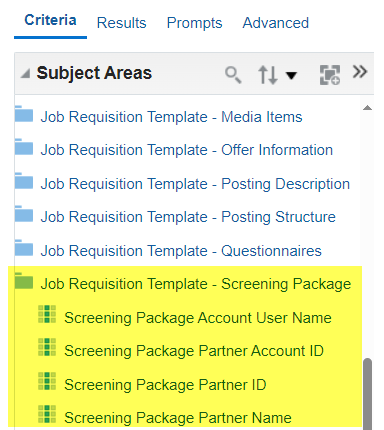Click the column icon beside Account User Name
Image resolution: width=384 pixels, height=430 pixels.
click(47, 314)
